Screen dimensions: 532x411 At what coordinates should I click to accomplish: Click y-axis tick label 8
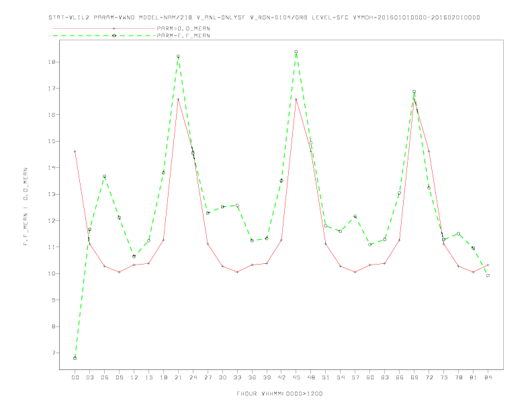tap(54, 326)
